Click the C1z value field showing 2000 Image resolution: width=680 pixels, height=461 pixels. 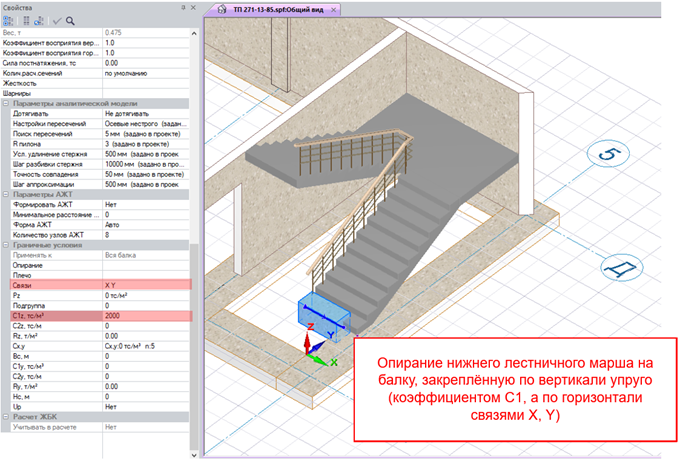(x=146, y=316)
